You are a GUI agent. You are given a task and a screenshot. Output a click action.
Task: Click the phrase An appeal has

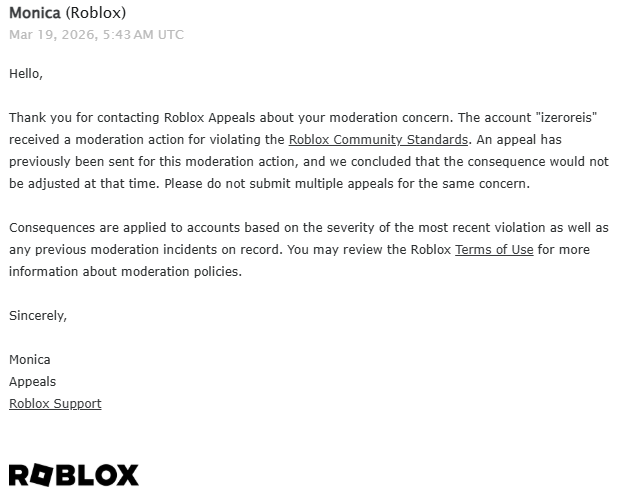pos(525,139)
